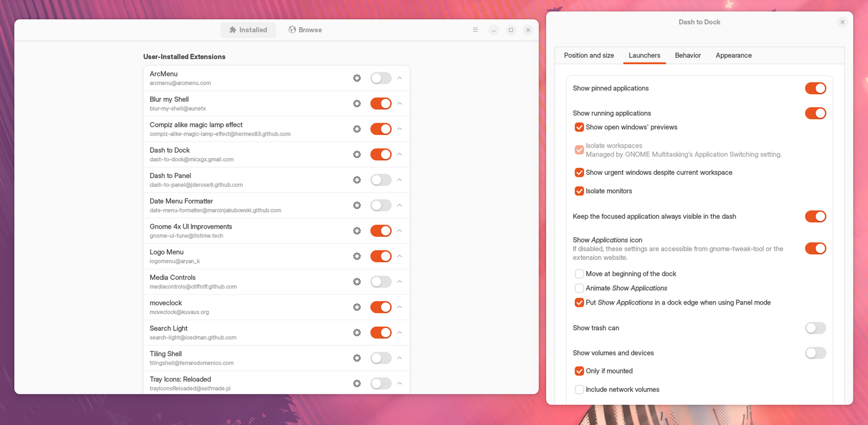Screen dimensions: 868x425
Task: Toggle the Compiz alike magic lamp effect switch
Action: 381,129
